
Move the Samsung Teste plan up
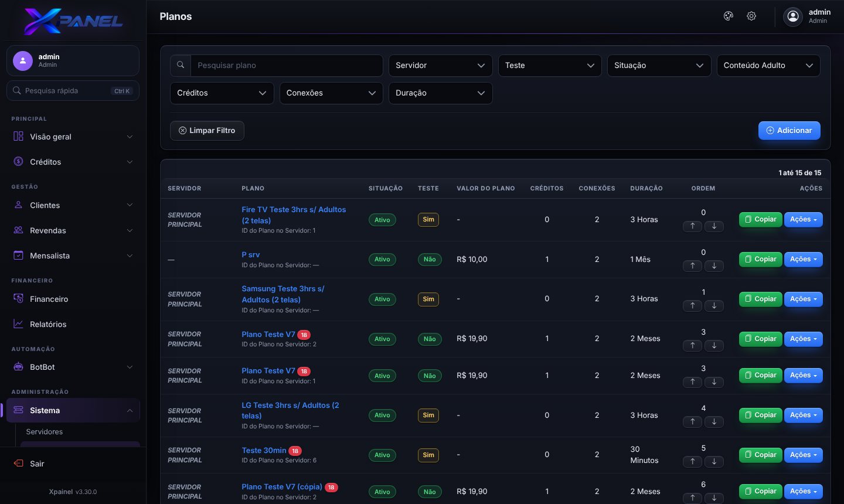click(x=692, y=306)
